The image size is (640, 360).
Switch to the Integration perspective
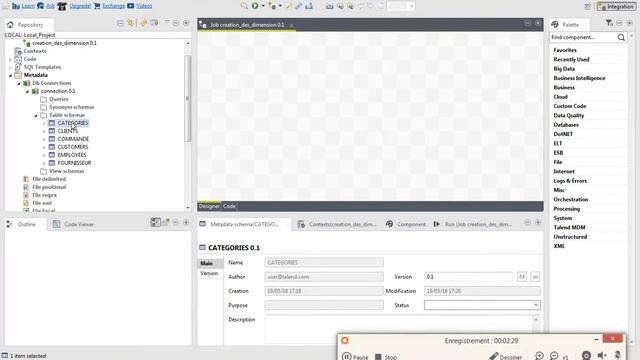(616, 7)
